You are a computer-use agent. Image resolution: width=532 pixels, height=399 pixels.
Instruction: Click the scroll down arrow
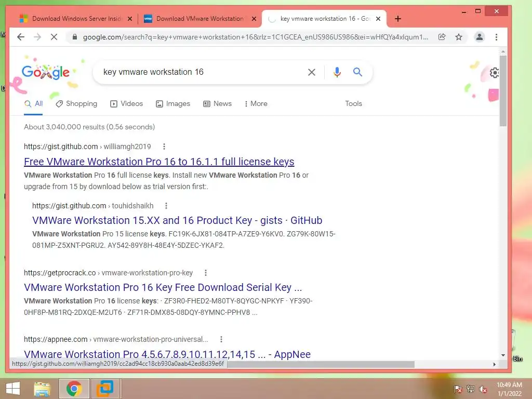pyautogui.click(x=503, y=355)
